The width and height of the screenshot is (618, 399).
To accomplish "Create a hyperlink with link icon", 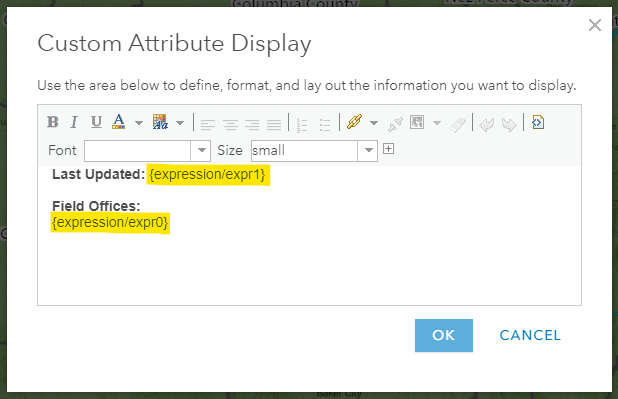I will (354, 122).
